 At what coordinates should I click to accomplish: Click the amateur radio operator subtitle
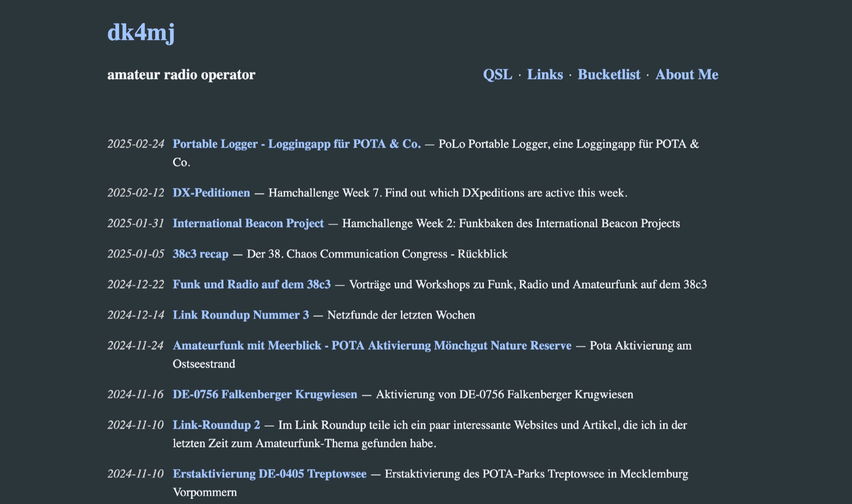(181, 75)
